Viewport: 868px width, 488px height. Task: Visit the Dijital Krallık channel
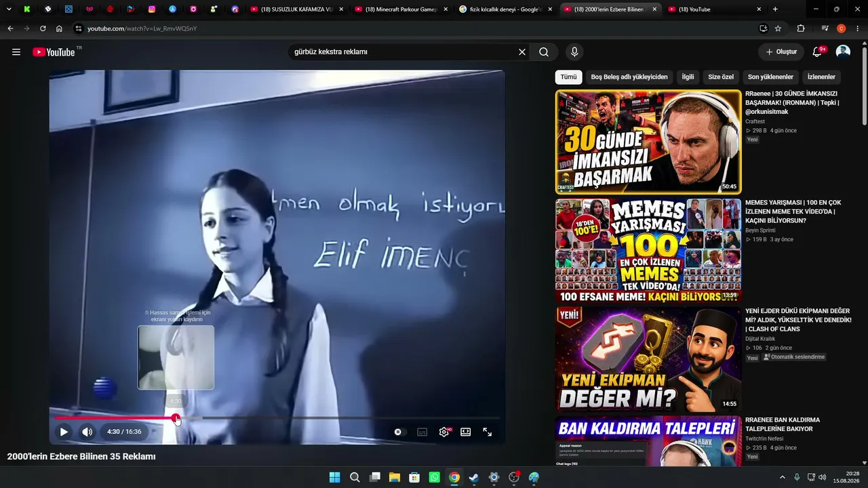[760, 339]
